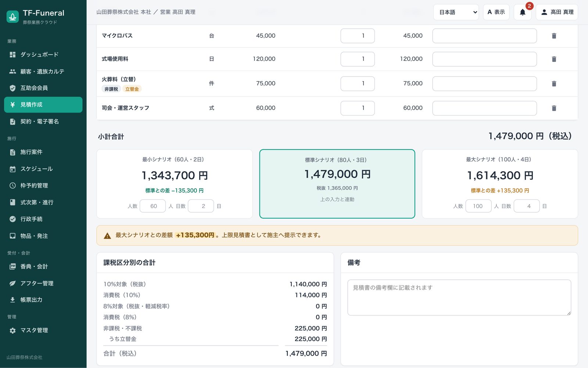Click the ダッシュボード grid icon in sidebar
Image resolution: width=588 pixels, height=368 pixels.
point(12,54)
